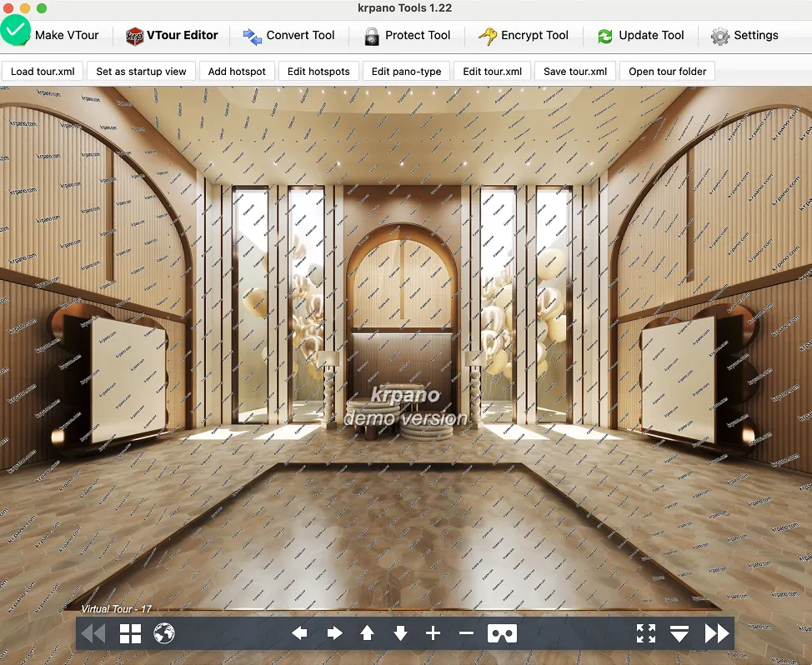812x665 pixels.
Task: Pan view left with left arrow
Action: coord(299,632)
